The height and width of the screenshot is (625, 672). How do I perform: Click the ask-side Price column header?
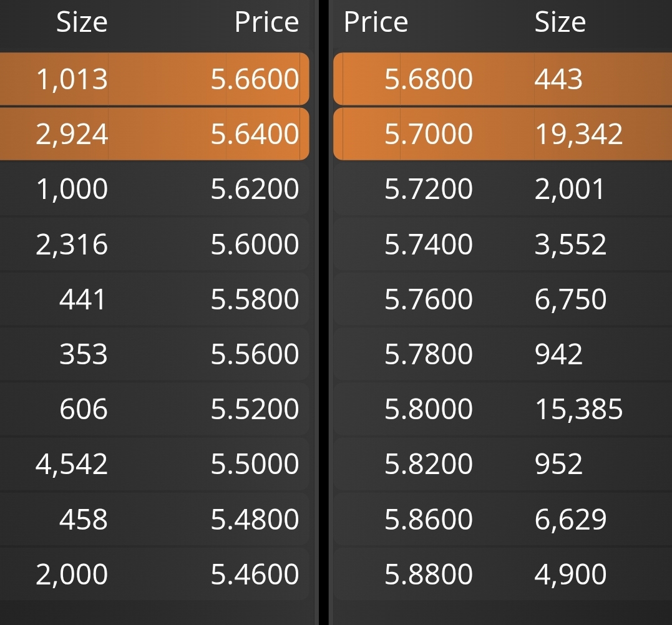(376, 22)
